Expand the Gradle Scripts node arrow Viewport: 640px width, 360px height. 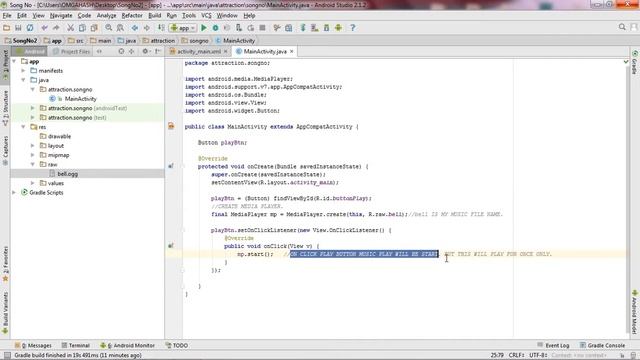point(14,193)
